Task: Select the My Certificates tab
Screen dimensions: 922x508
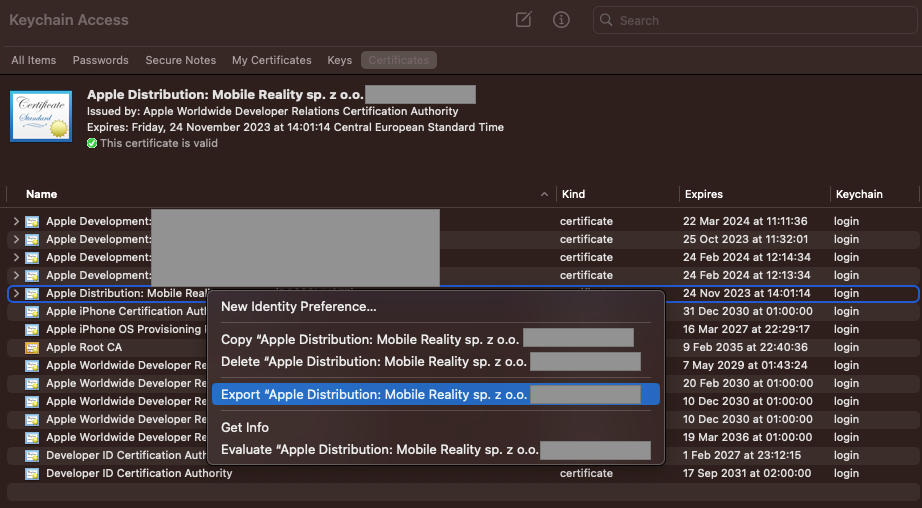Action: click(272, 60)
